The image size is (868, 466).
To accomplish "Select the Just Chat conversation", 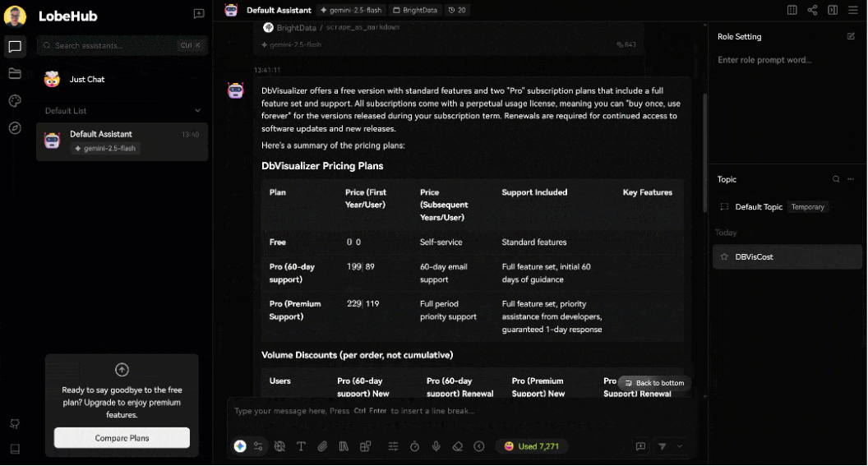I will pyautogui.click(x=87, y=80).
